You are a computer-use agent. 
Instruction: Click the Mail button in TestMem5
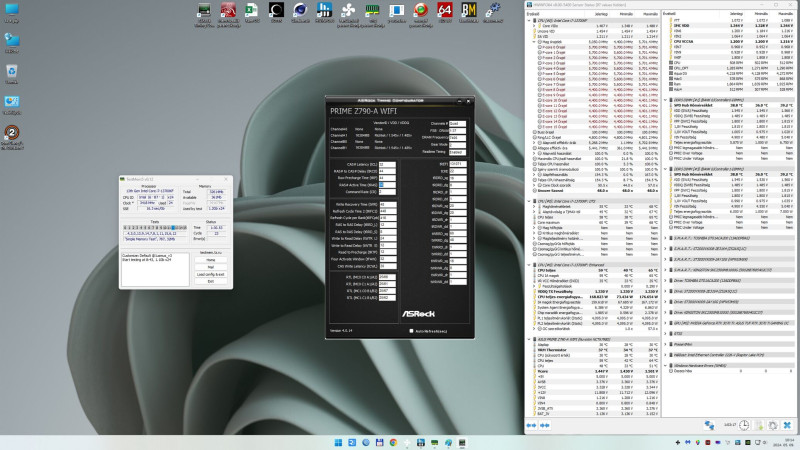[x=211, y=267]
